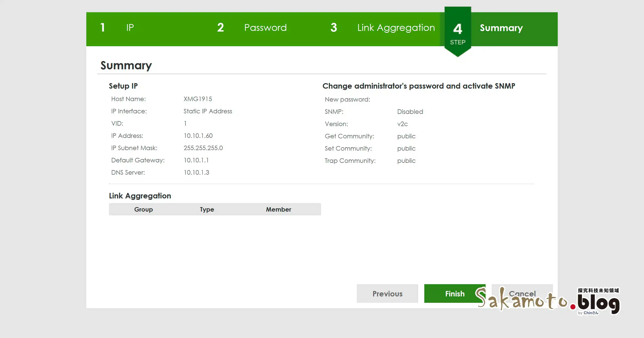Image resolution: width=644 pixels, height=338 pixels.
Task: Click the Group column header
Action: [x=143, y=209]
